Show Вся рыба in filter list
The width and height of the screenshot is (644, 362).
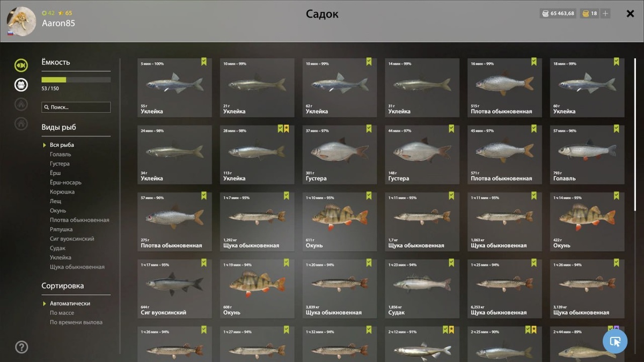62,145
